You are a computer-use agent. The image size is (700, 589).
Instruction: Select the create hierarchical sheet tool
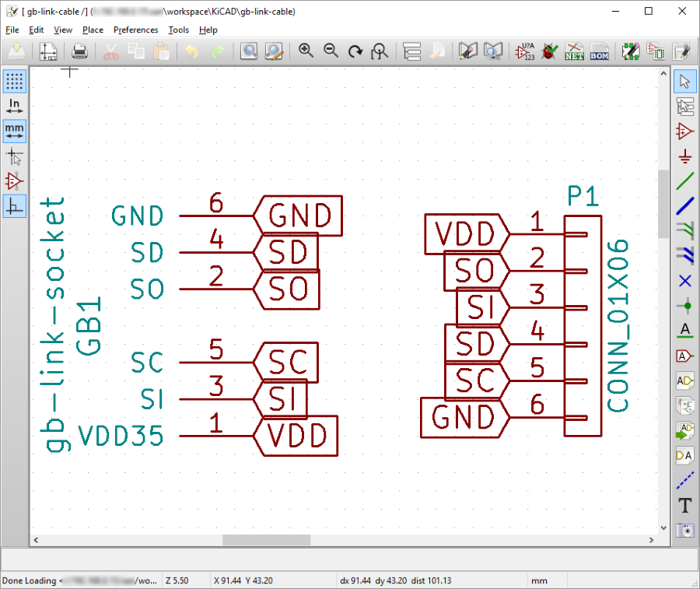tap(684, 406)
